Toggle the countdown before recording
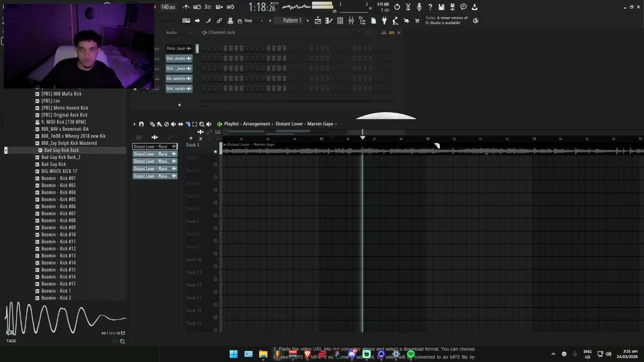Image resolution: width=644 pixels, height=362 pixels. coord(208,7)
